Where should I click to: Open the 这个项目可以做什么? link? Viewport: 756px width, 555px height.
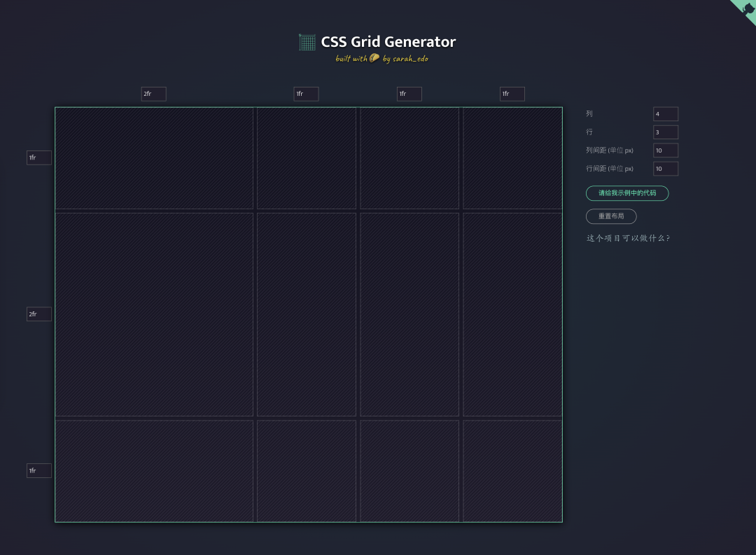pyautogui.click(x=628, y=238)
